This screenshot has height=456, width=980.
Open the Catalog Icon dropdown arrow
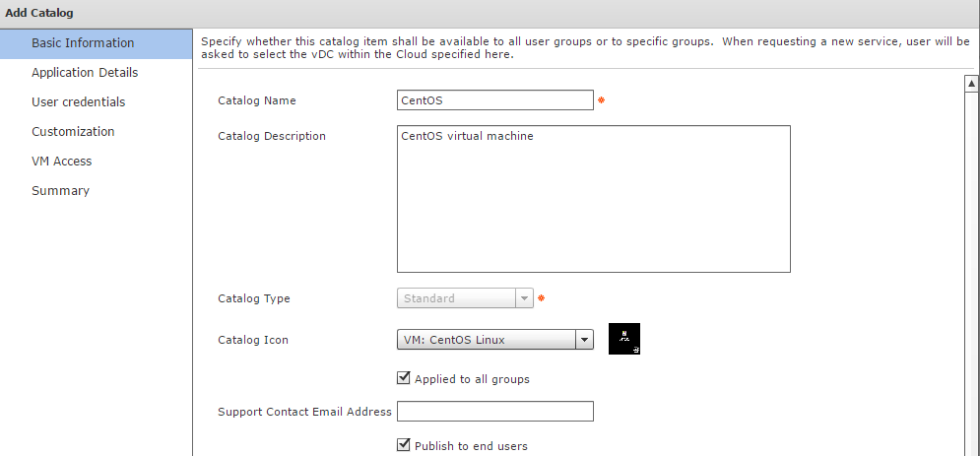click(585, 340)
